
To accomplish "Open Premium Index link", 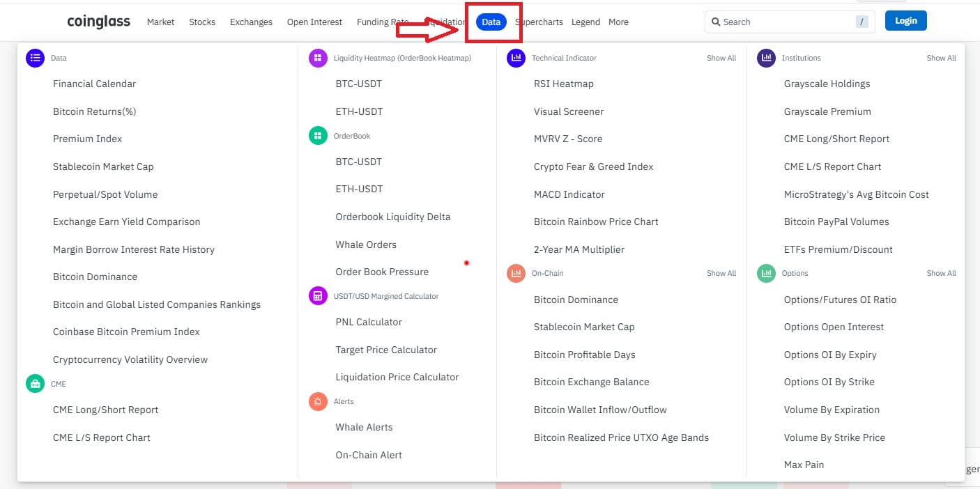I will tap(87, 139).
